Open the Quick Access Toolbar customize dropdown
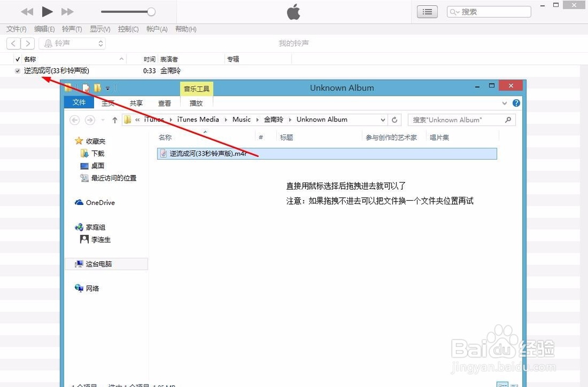 (109, 88)
